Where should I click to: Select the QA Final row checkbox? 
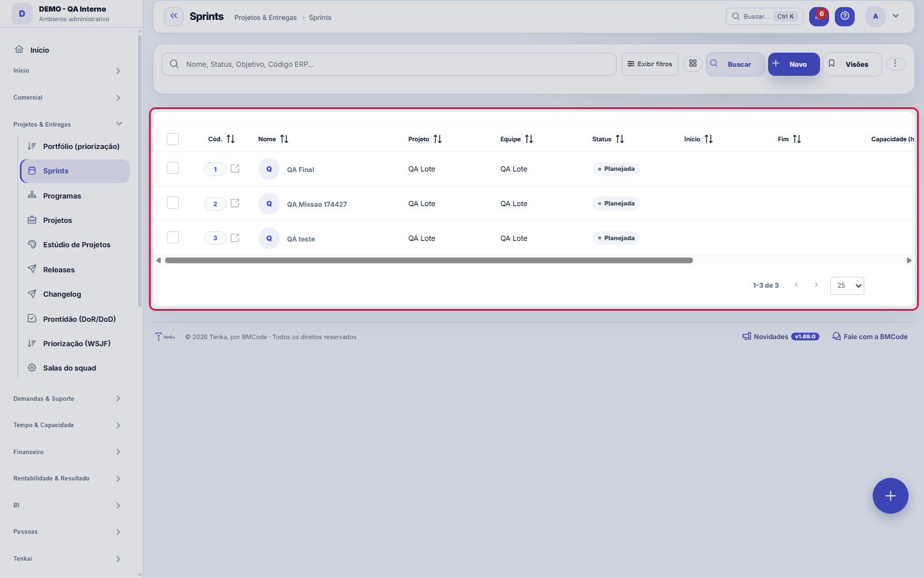pyautogui.click(x=173, y=168)
